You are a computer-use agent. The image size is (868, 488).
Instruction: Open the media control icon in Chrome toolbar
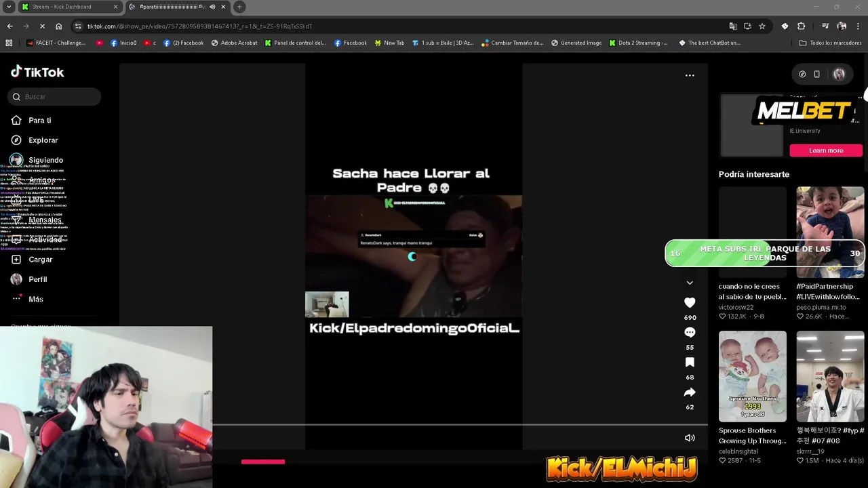pyautogui.click(x=825, y=26)
